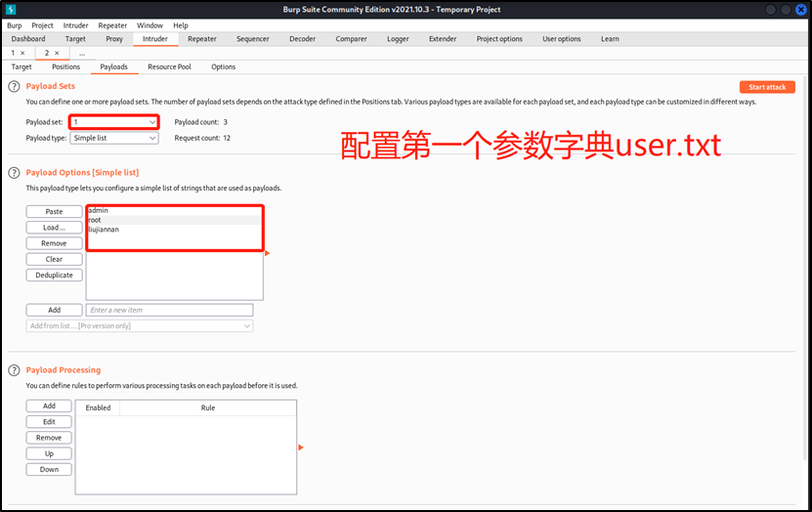Screen dimensions: 812x512
Task: Click the Down button
Action: click(49, 470)
